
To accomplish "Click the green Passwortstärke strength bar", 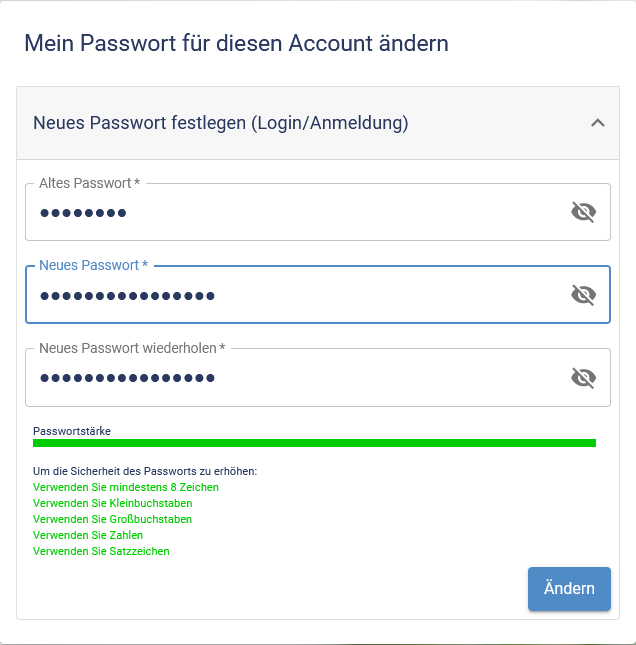I will (314, 443).
